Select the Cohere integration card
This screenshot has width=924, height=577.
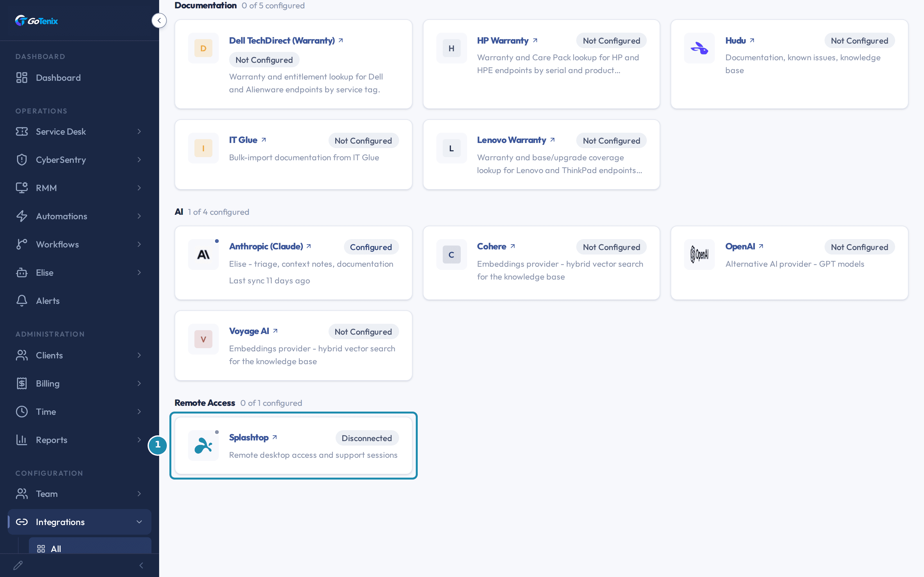tap(541, 263)
